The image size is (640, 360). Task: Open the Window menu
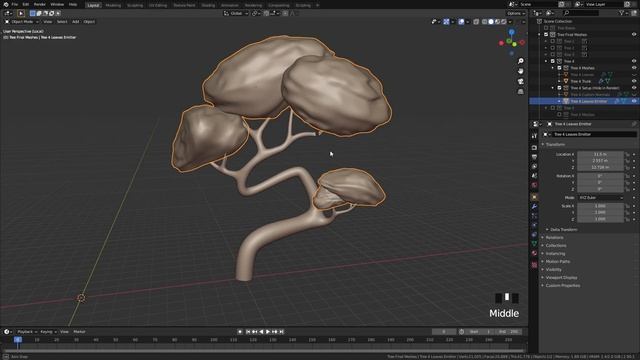click(57, 4)
